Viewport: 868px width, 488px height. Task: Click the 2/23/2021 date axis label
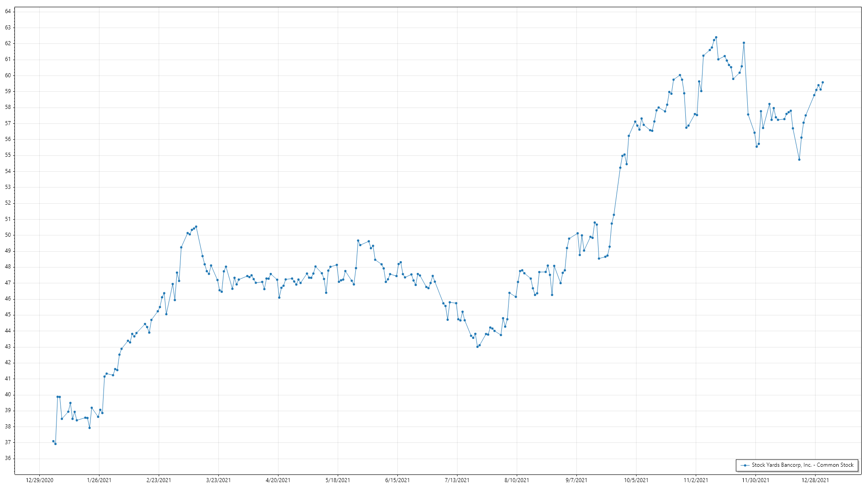click(x=159, y=480)
